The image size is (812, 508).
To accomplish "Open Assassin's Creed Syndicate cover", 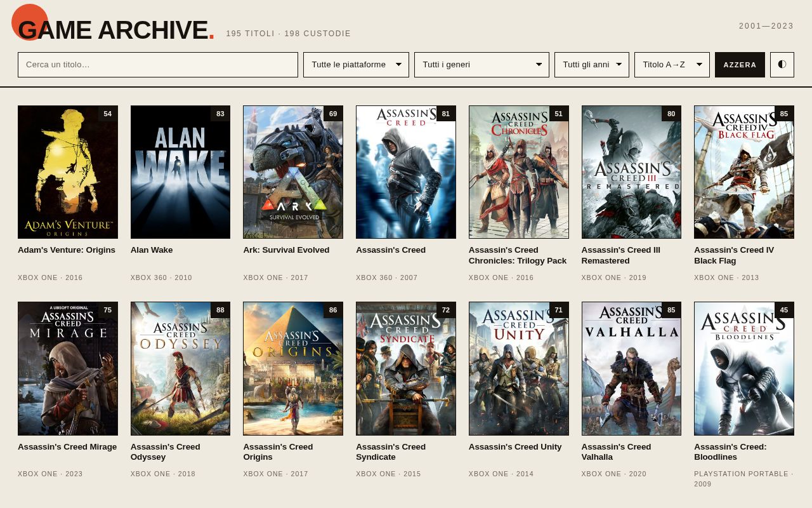I will pos(406,368).
